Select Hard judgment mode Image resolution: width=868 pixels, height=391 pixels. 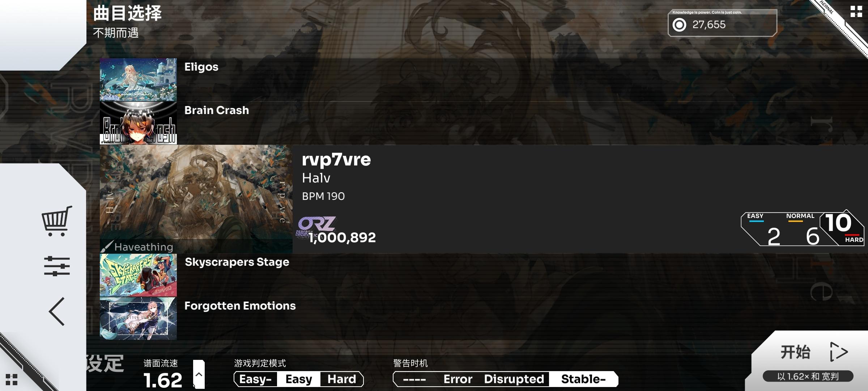tap(342, 379)
